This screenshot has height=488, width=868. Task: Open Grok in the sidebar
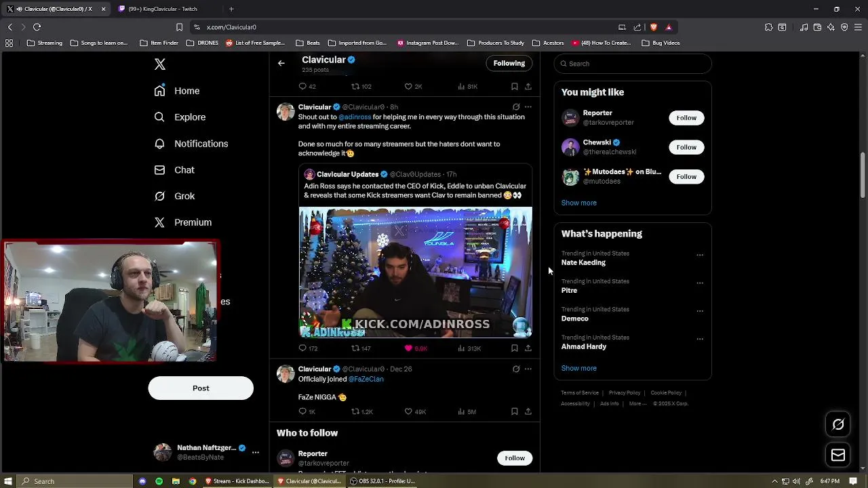pos(175,196)
